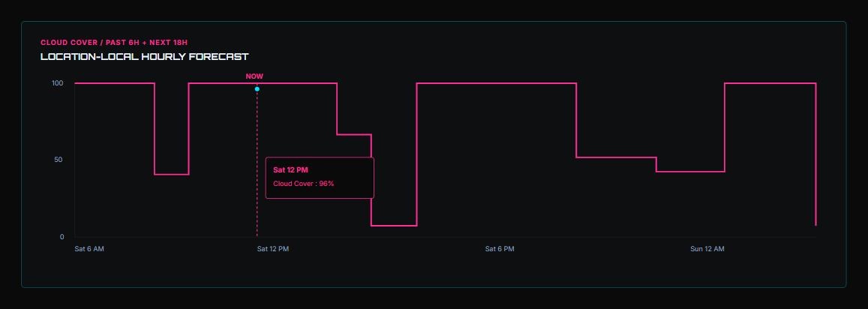Click the dashed vertical NOW line
868x309 pixels.
(257, 163)
